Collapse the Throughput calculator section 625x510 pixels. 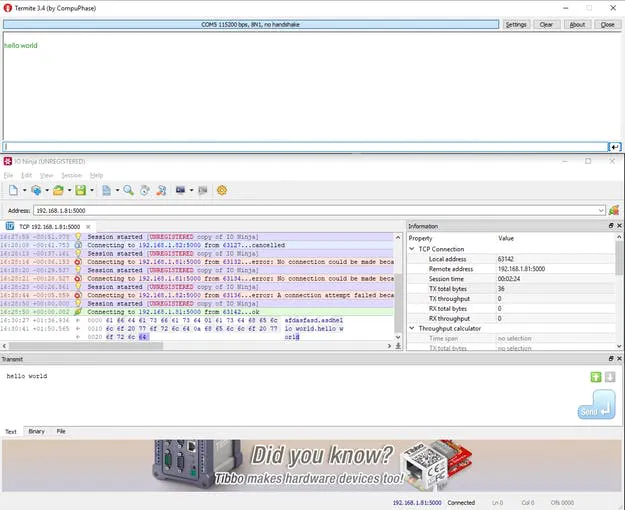tap(412, 328)
